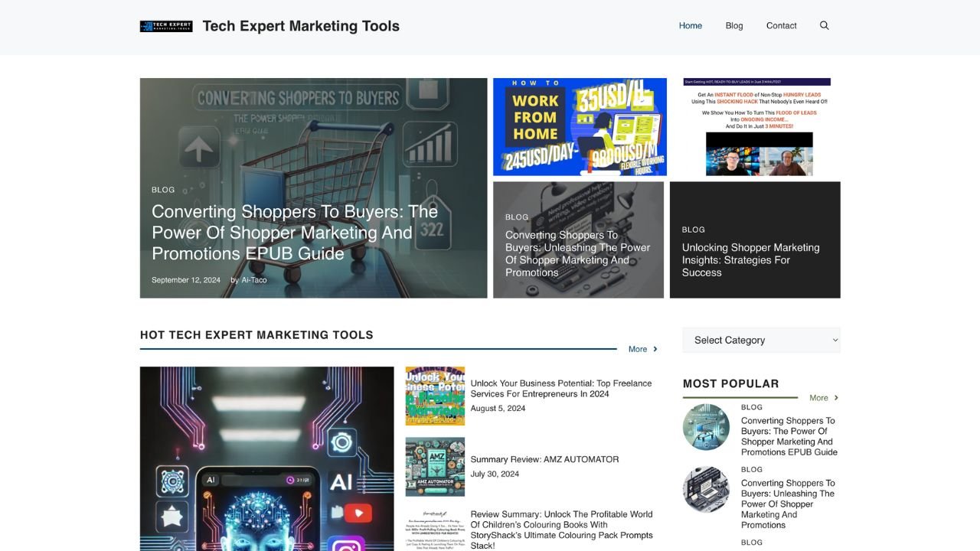
Task: Open the search icon in header
Action: (x=825, y=25)
